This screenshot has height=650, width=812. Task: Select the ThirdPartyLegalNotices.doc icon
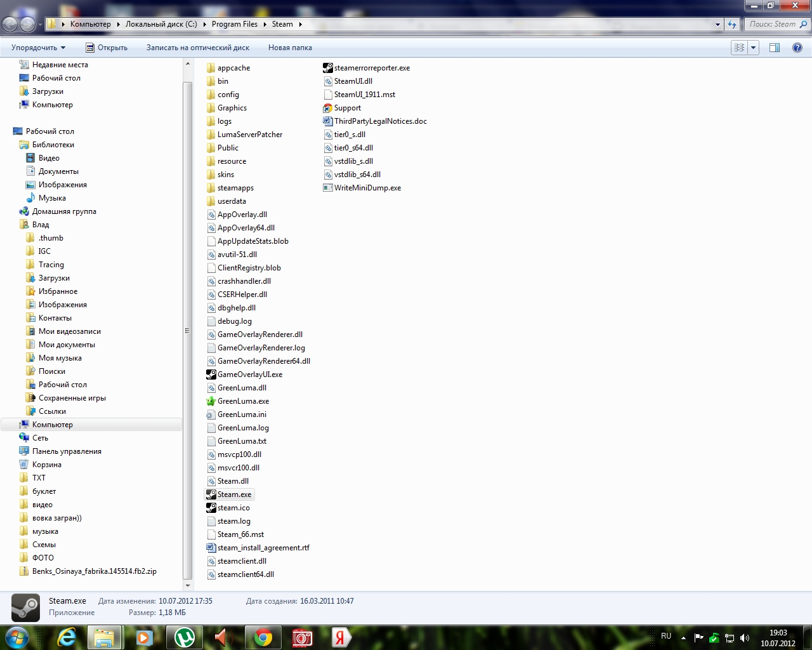328,121
